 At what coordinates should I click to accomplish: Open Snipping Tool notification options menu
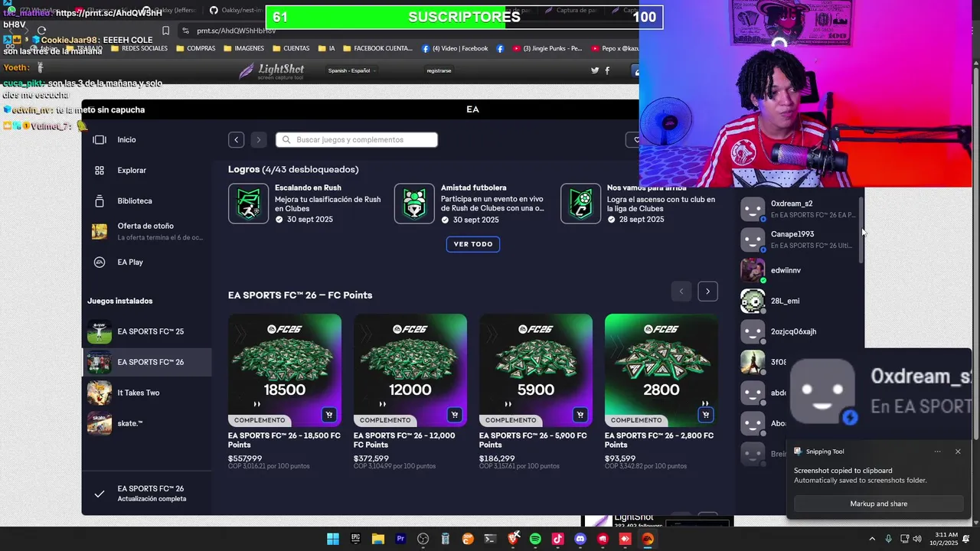click(937, 452)
